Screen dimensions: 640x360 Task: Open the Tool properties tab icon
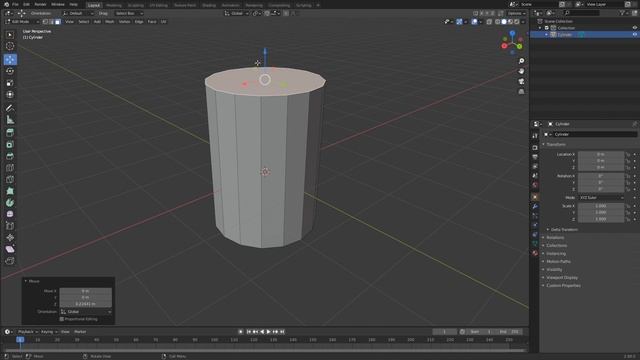535,136
